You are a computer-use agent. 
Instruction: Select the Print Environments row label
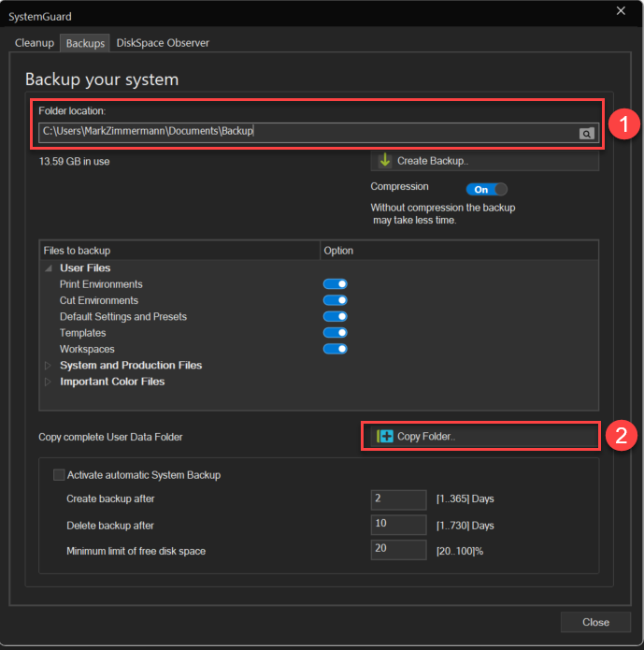tap(101, 284)
